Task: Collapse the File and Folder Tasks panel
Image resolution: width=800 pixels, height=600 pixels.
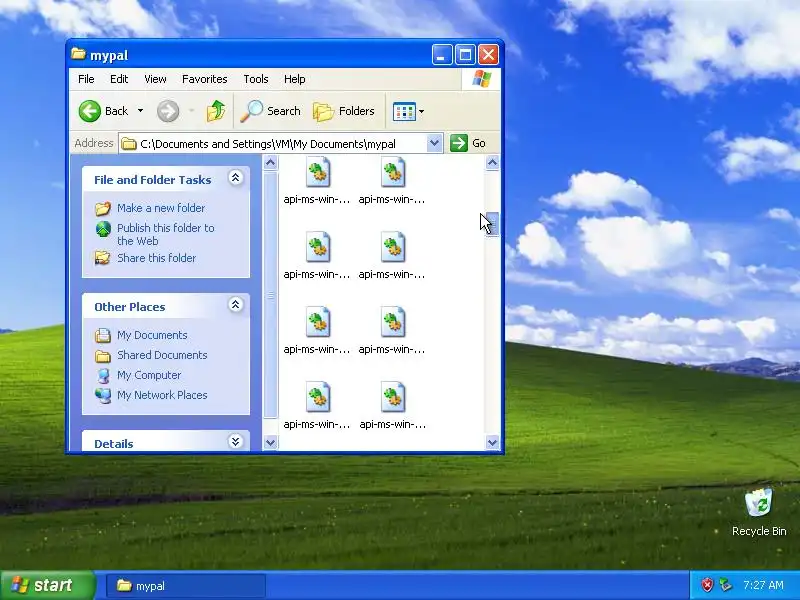Action: click(235, 178)
